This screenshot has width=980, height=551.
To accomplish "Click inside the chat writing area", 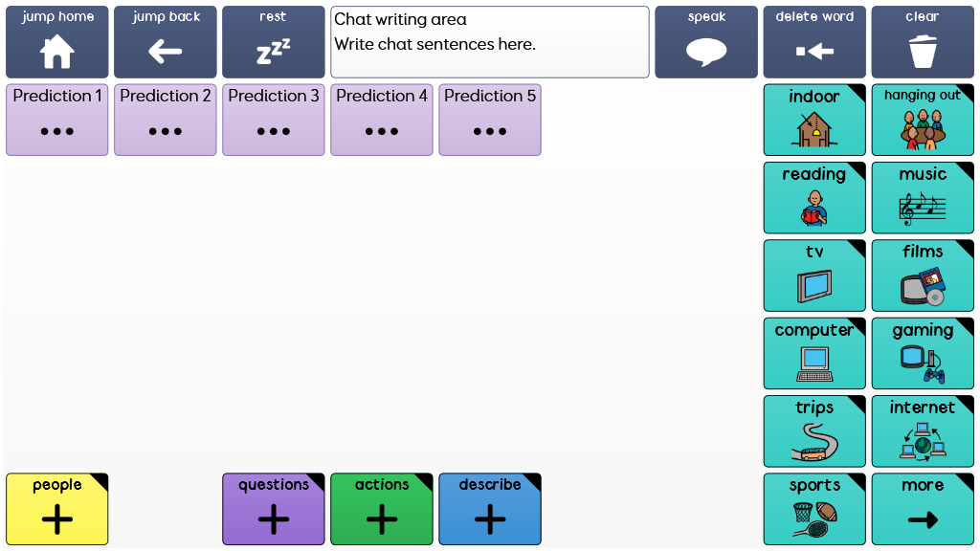I will (489, 43).
